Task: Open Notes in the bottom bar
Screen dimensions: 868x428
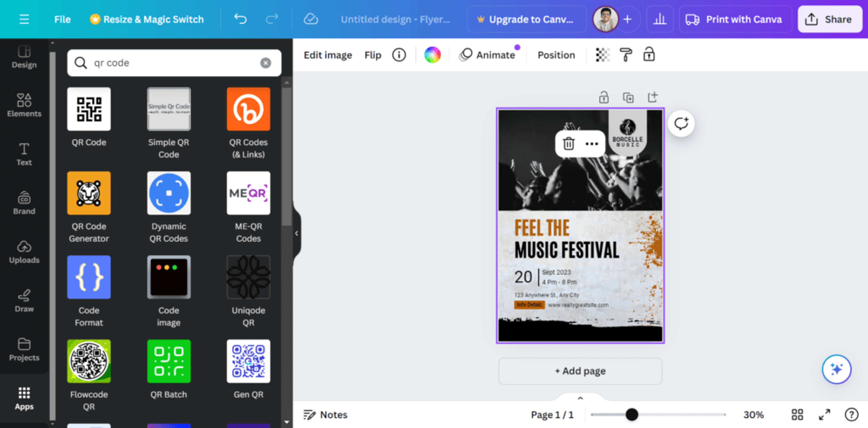Action: 325,415
